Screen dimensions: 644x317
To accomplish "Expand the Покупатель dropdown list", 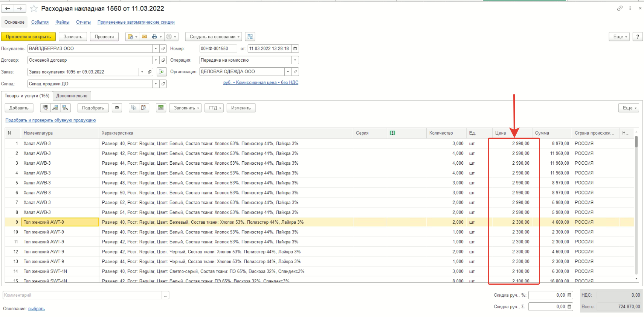I will [156, 49].
